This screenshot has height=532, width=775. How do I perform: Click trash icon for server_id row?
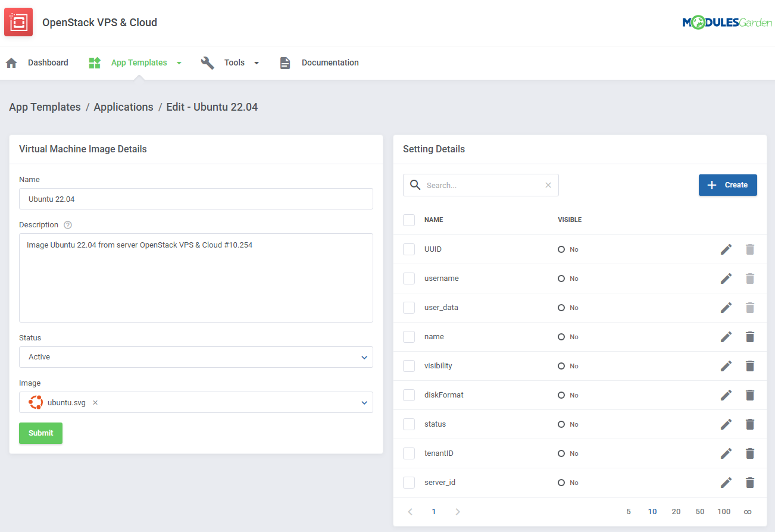[749, 483]
